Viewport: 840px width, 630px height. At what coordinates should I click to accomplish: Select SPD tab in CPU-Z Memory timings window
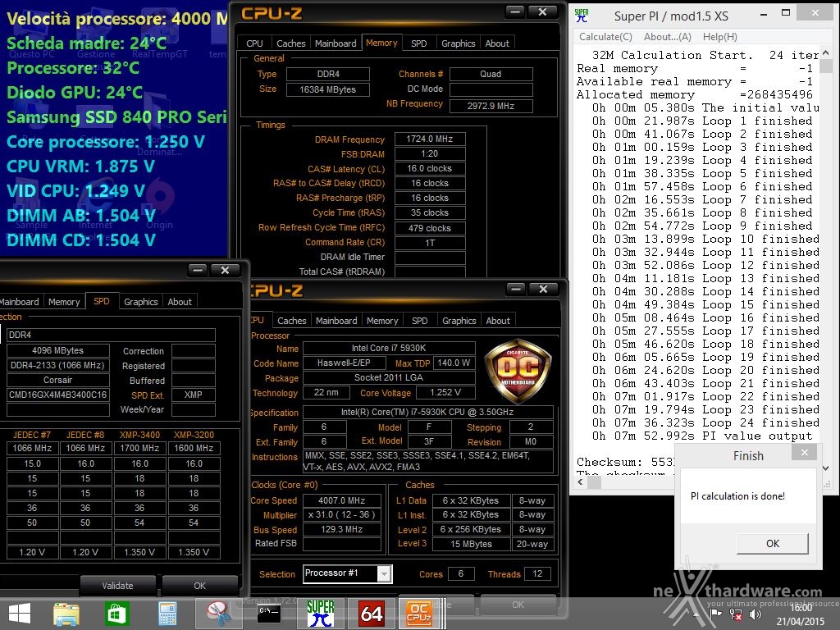[x=419, y=43]
